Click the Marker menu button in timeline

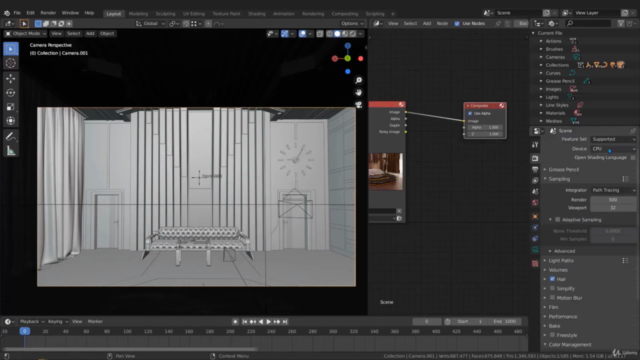pos(95,321)
